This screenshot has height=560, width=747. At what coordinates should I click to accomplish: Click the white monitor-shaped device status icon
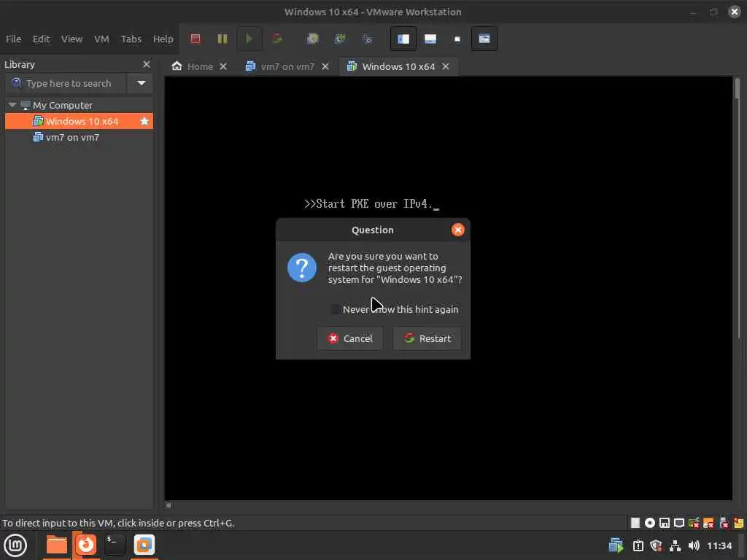(x=679, y=523)
